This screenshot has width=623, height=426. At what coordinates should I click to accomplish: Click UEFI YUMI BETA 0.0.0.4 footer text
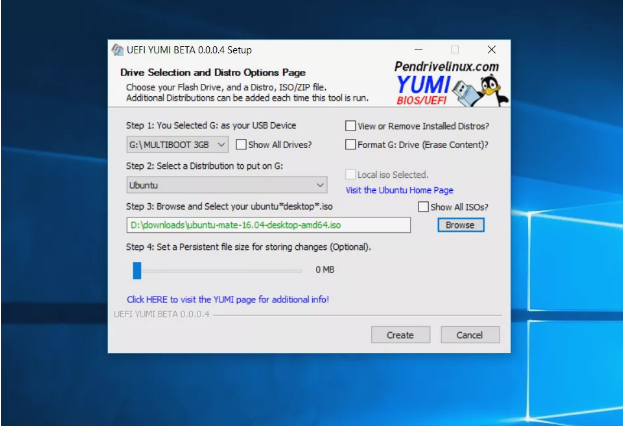(161, 314)
